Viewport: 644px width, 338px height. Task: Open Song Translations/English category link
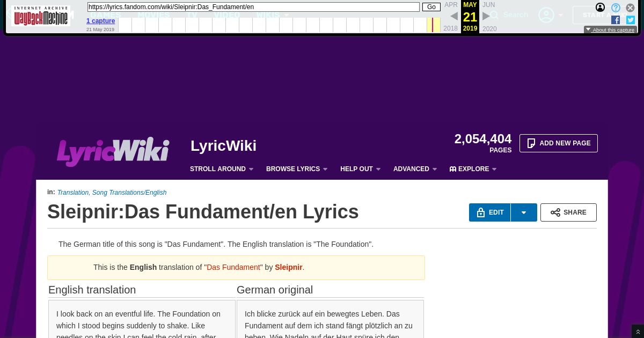(129, 193)
